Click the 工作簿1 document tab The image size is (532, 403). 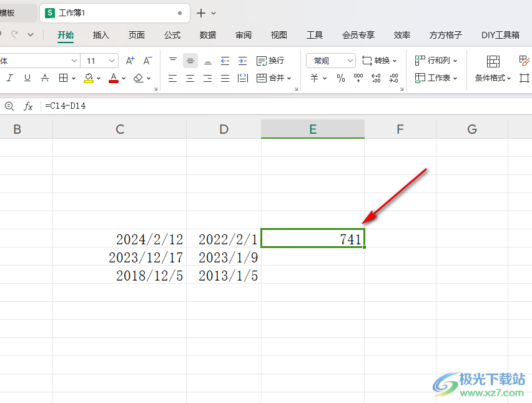click(115, 13)
